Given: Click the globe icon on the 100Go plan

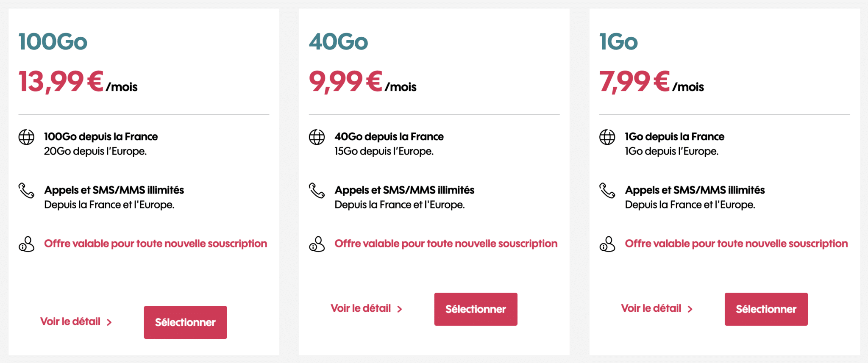Looking at the screenshot, I should (x=26, y=137).
